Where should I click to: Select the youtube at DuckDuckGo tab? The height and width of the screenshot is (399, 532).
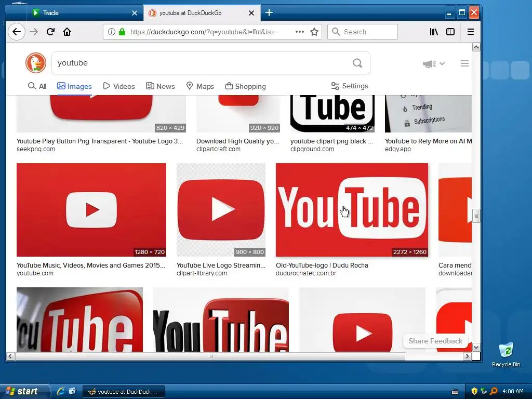(x=202, y=13)
